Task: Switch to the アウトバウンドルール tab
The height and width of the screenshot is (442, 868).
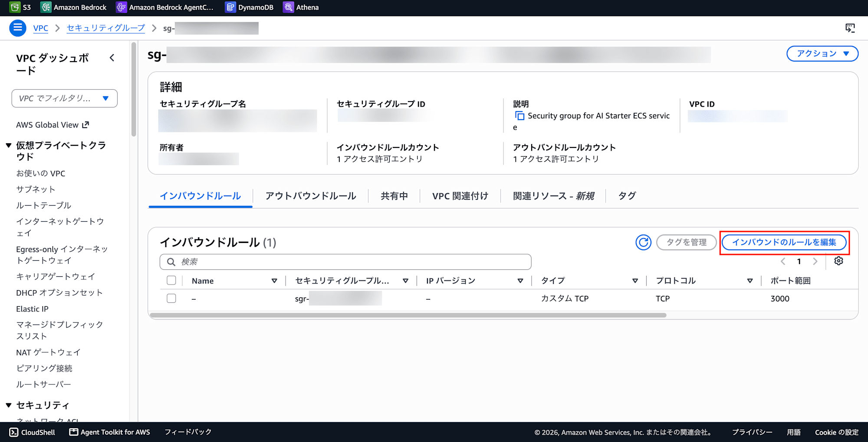Action: [x=311, y=196]
